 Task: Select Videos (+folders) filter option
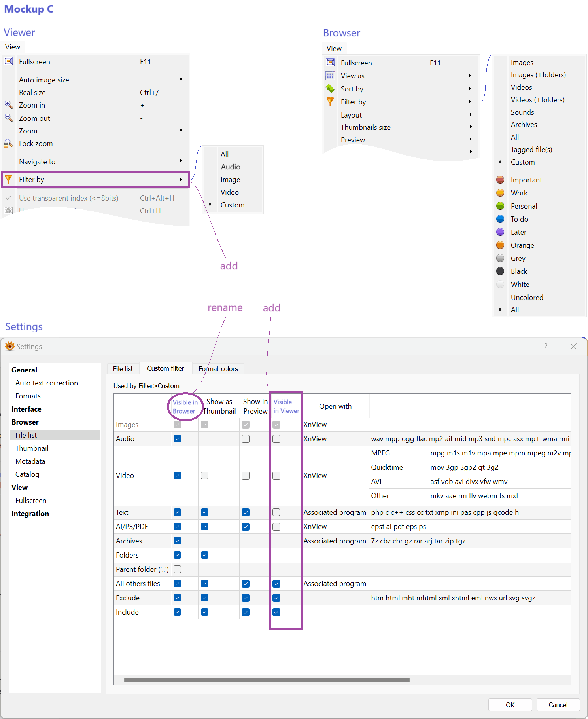[x=537, y=100]
